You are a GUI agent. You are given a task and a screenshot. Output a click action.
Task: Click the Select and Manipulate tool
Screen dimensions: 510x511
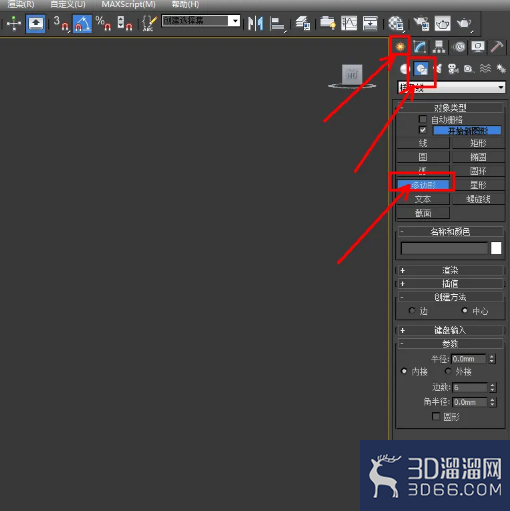pos(14,23)
